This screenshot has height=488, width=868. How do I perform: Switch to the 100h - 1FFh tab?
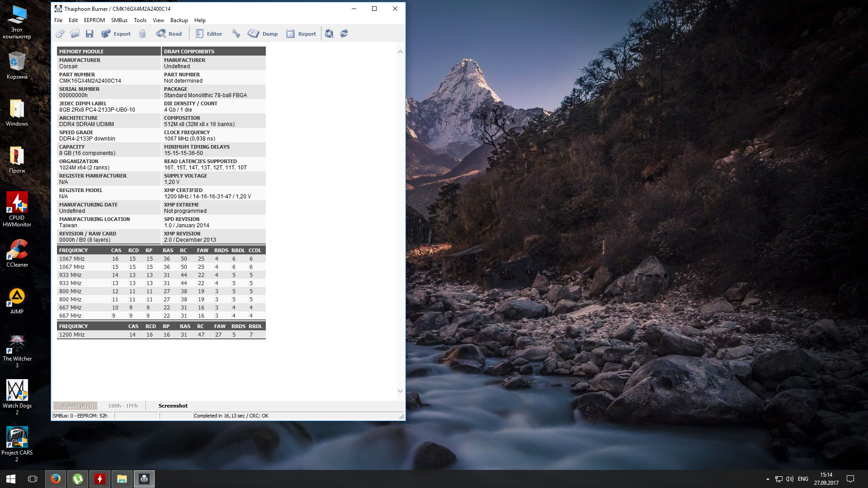(123, 406)
